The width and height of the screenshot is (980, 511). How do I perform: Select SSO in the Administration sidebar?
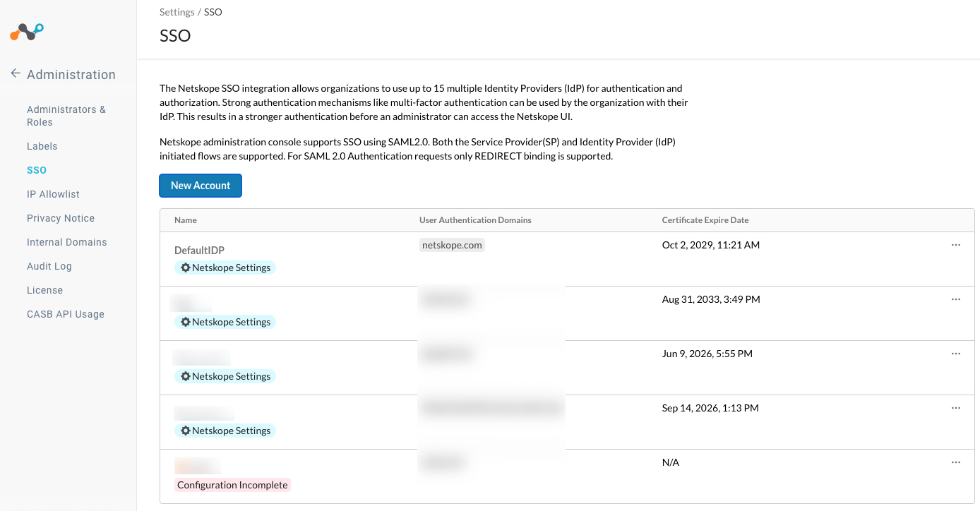click(36, 170)
